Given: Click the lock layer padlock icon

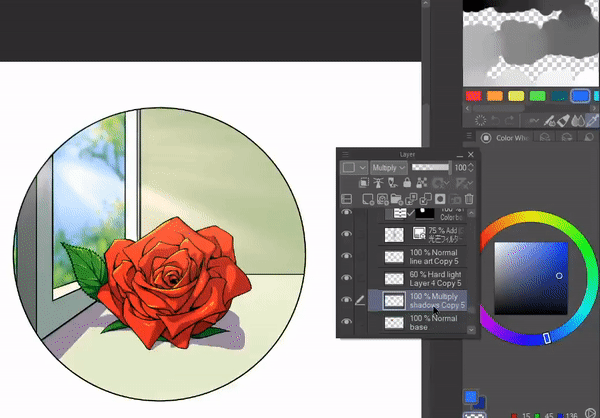Looking at the screenshot, I should click(x=408, y=183).
